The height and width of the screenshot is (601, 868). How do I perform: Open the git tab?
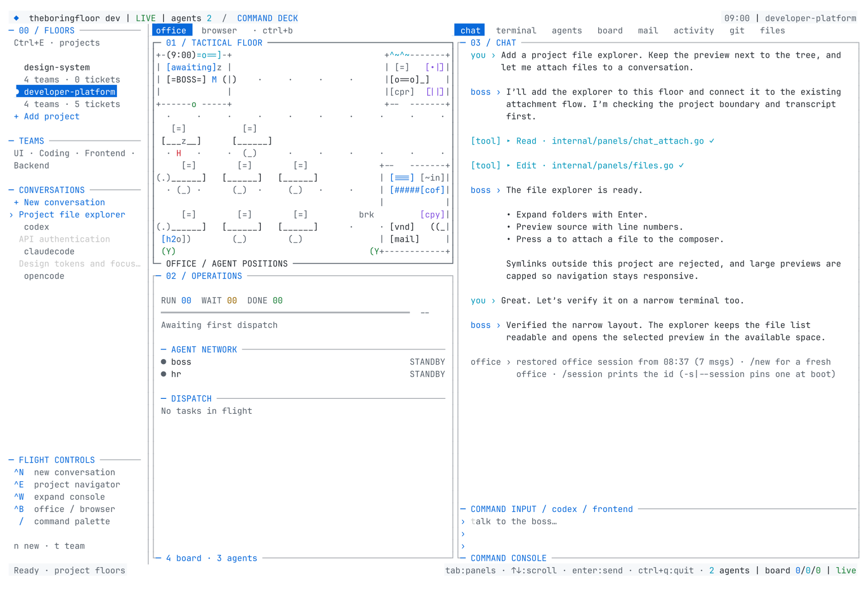736,31
